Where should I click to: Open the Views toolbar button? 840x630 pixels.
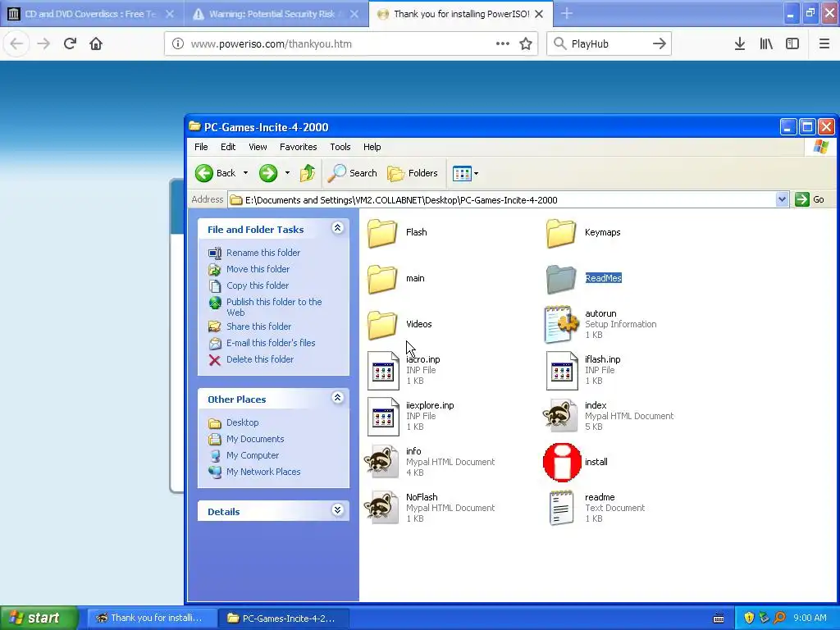[x=462, y=173]
